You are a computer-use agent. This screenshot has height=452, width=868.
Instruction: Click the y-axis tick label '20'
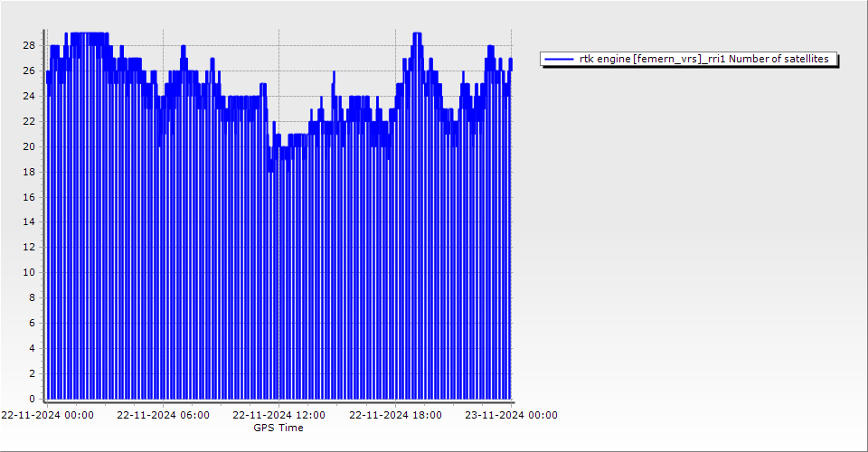click(29, 146)
